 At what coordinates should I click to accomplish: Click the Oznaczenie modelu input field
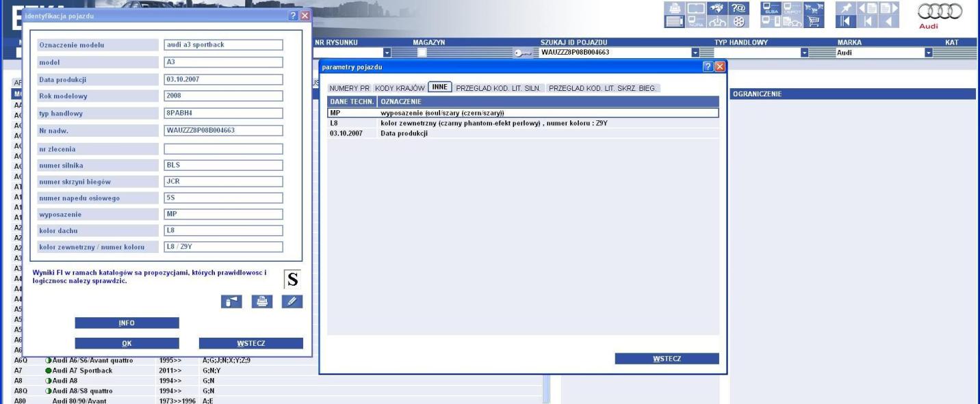tap(223, 45)
